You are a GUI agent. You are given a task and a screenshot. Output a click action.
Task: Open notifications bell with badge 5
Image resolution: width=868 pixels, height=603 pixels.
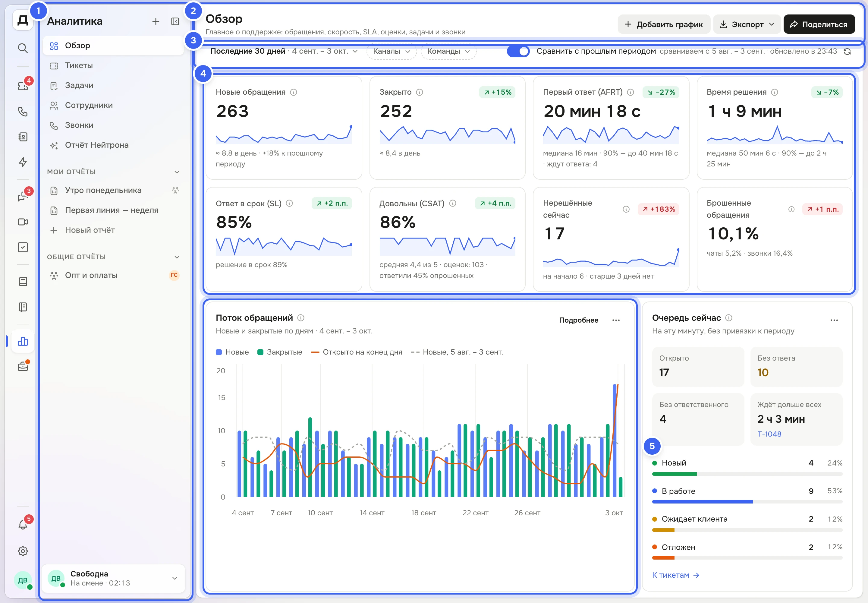[23, 524]
